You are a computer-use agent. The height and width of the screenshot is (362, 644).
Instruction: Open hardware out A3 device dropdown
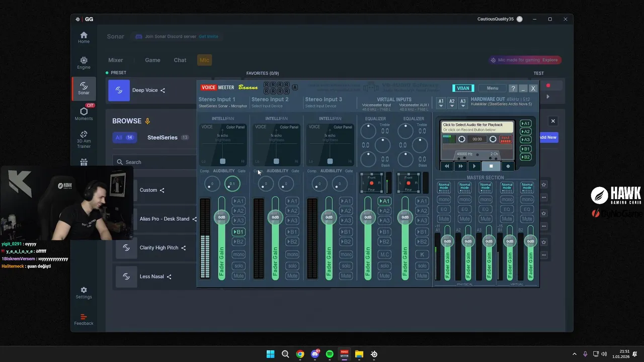[x=463, y=103]
